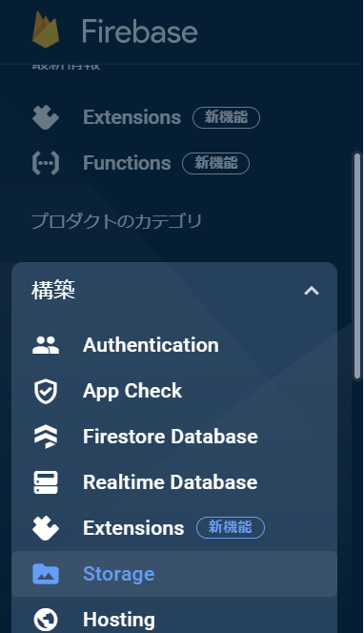This screenshot has width=364, height=633.
Task: Select the highlighted Storage entry
Action: click(174, 574)
